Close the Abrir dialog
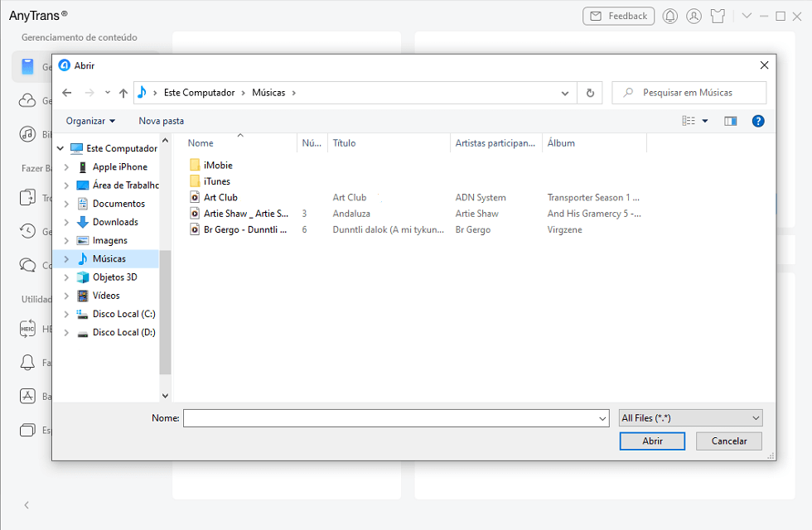812x530 pixels. coord(764,65)
